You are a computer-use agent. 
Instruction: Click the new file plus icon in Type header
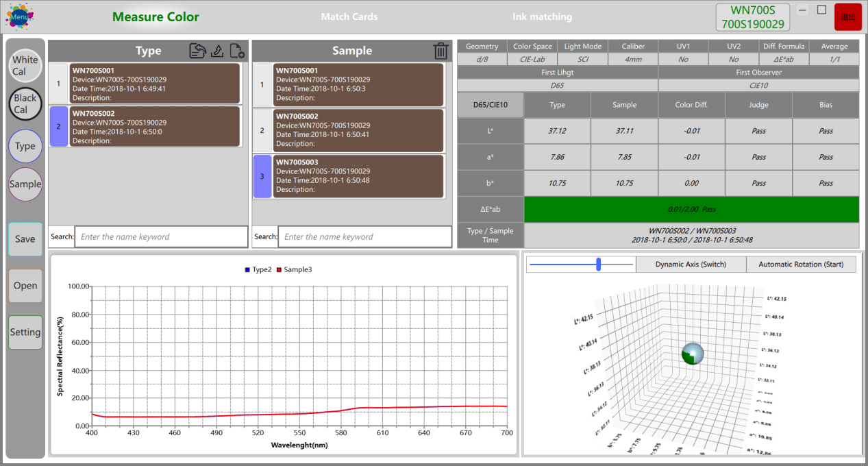pyautogui.click(x=237, y=50)
